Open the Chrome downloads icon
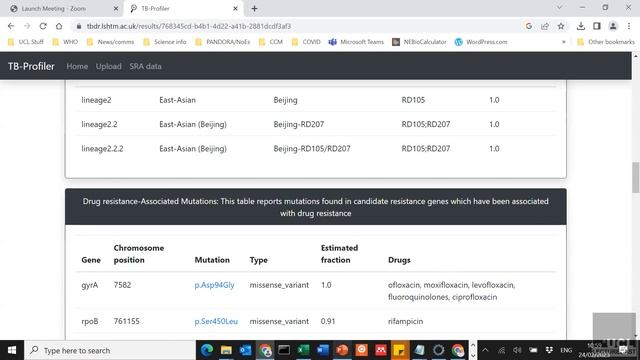This screenshot has width=640, height=360. (580, 26)
